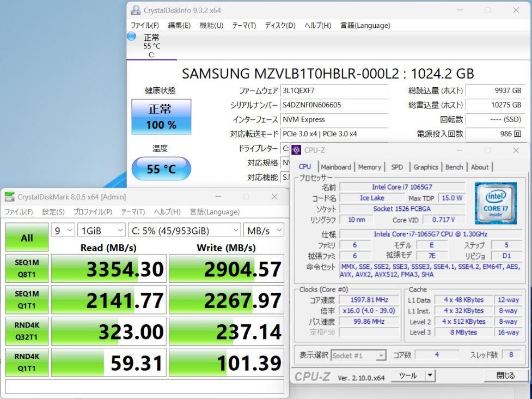The image size is (532, 399).
Task: Click the comment input field in CrystalDiskMark
Action: tap(145, 386)
